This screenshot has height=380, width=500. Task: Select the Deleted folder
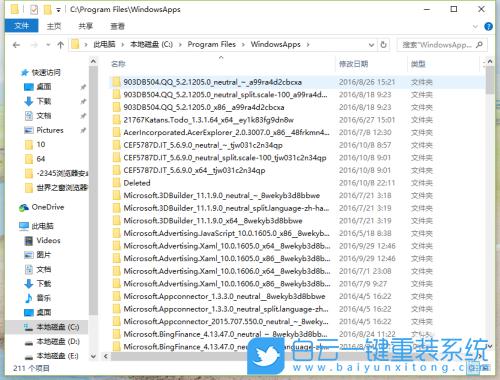tap(137, 183)
